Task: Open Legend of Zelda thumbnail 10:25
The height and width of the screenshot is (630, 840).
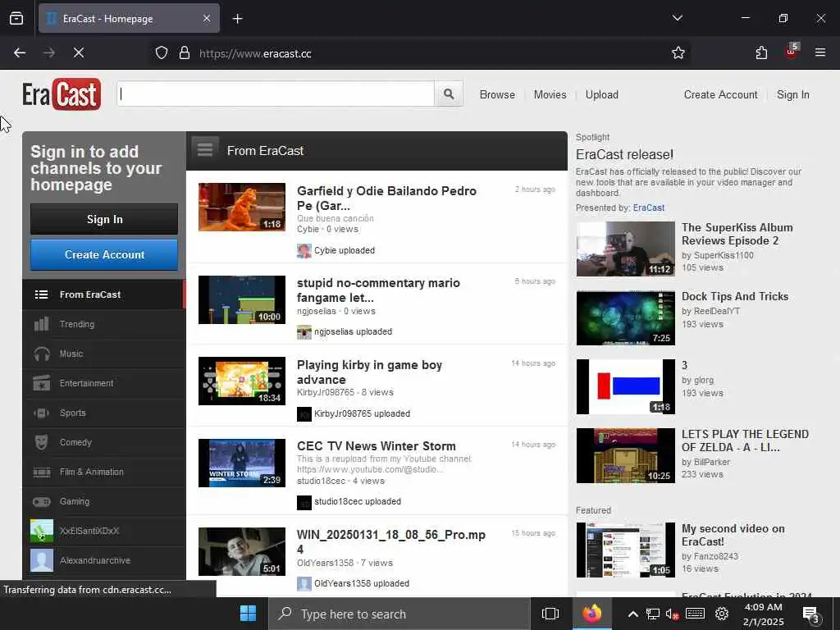Action: [626, 456]
